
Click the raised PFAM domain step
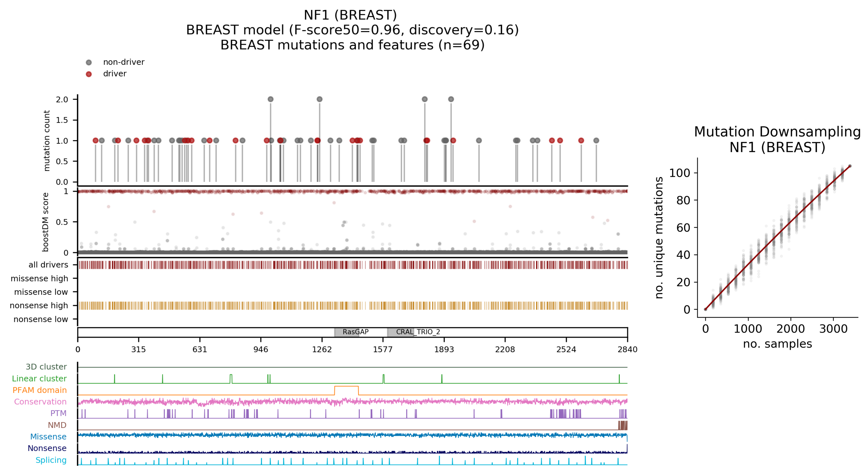(x=346, y=387)
